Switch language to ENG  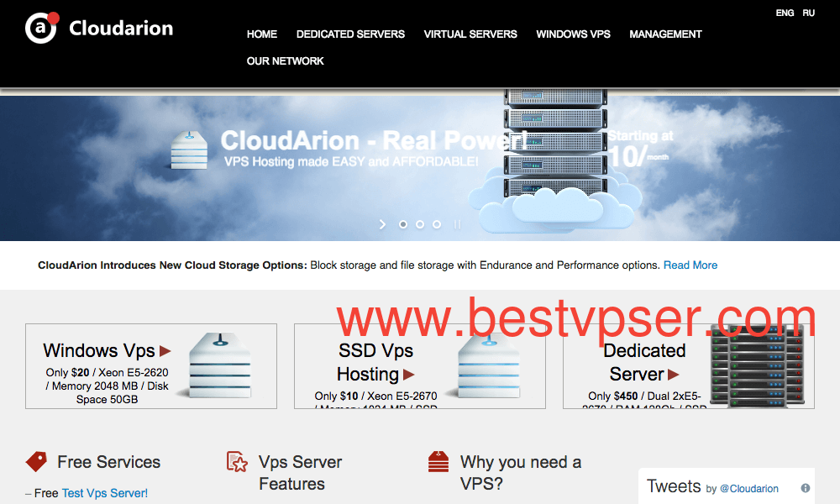click(x=785, y=13)
